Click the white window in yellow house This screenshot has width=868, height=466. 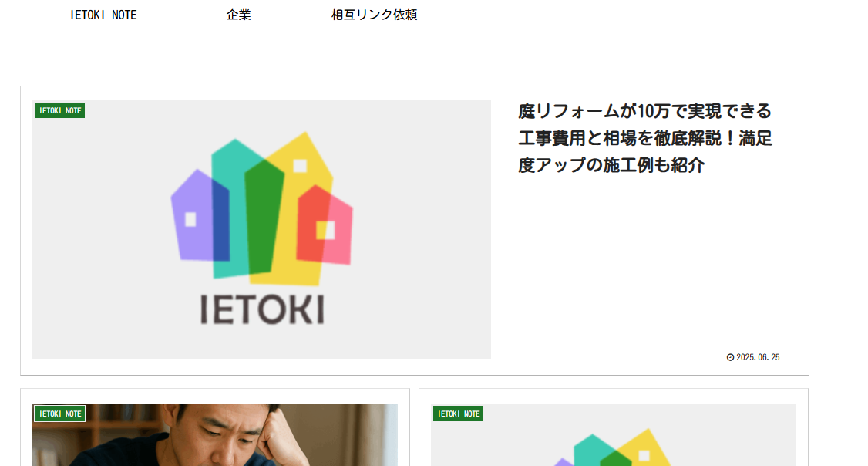(x=300, y=166)
